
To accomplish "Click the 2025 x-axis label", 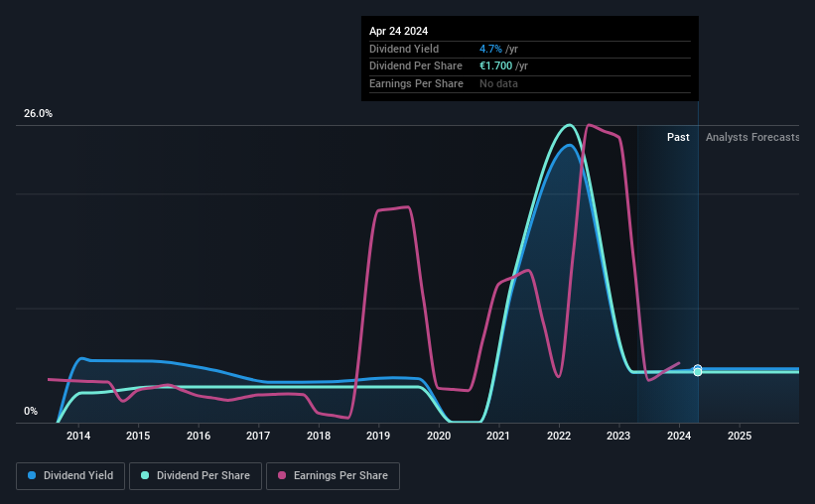I will coord(740,436).
